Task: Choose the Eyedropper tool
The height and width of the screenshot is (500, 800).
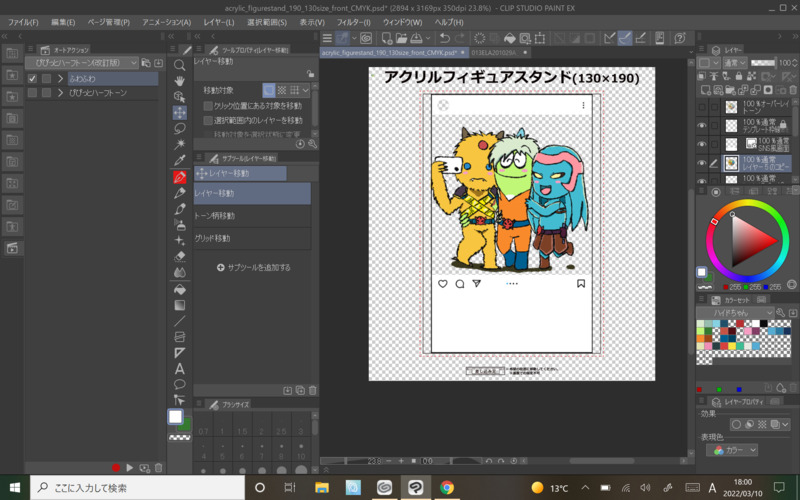Action: pos(180,160)
